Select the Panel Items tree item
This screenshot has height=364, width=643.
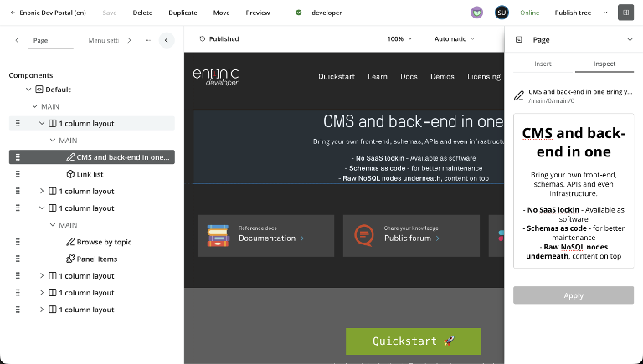pyautogui.click(x=97, y=259)
